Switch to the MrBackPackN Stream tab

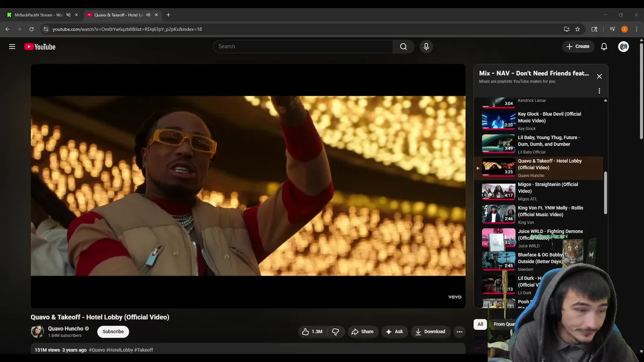(x=39, y=15)
